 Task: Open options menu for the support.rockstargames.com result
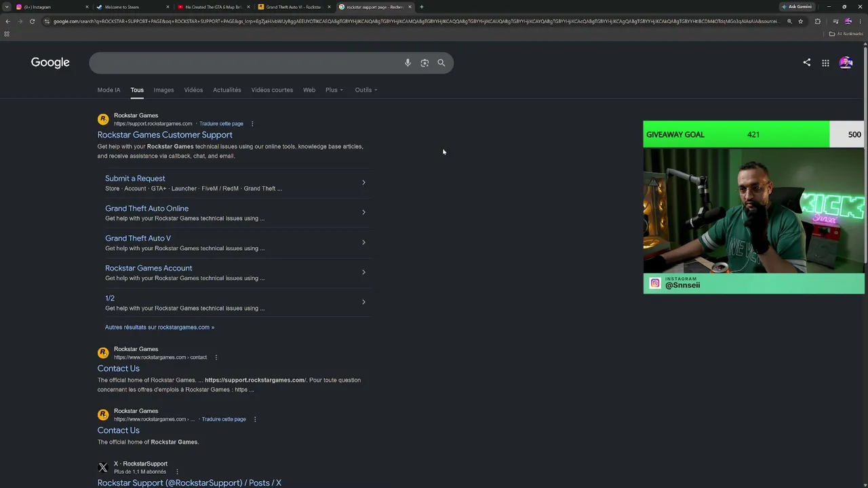252,124
